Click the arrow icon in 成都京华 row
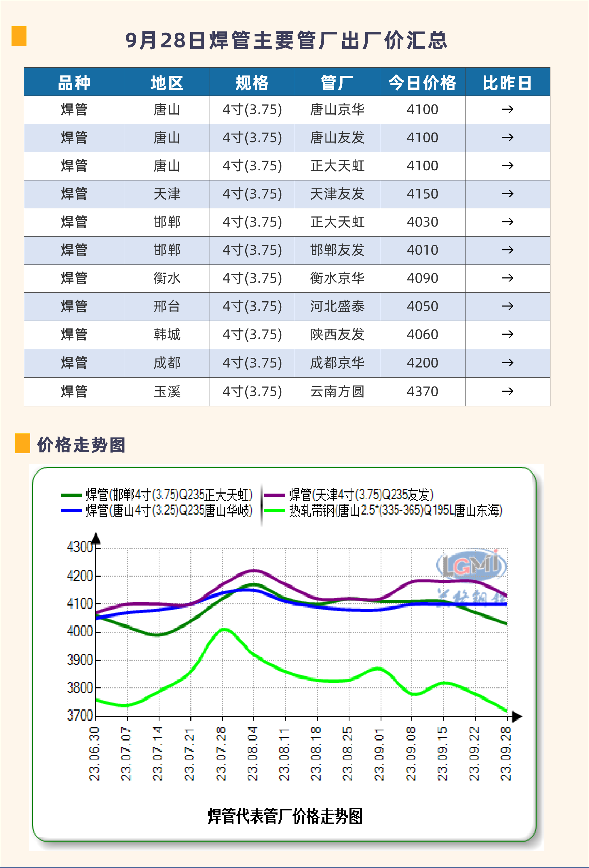589x868 pixels. (x=507, y=363)
